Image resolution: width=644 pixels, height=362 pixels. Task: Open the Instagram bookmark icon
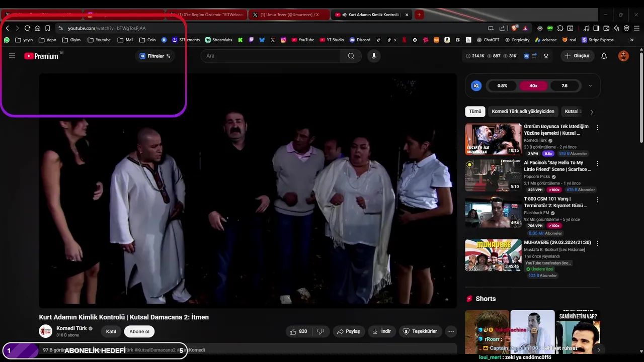(283, 40)
